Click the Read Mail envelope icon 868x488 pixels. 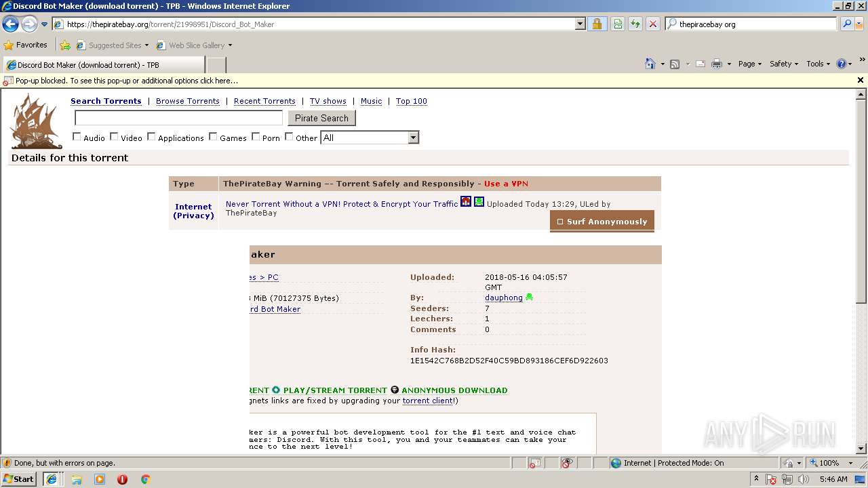point(700,64)
